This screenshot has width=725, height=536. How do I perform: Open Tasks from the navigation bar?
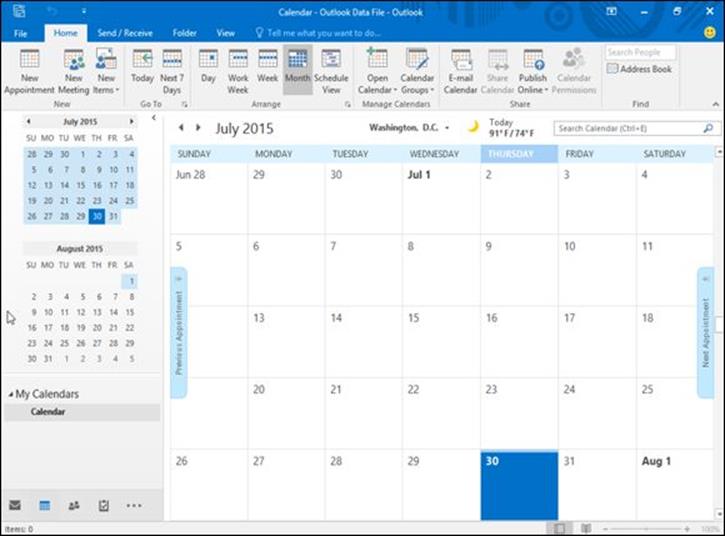[x=104, y=505]
